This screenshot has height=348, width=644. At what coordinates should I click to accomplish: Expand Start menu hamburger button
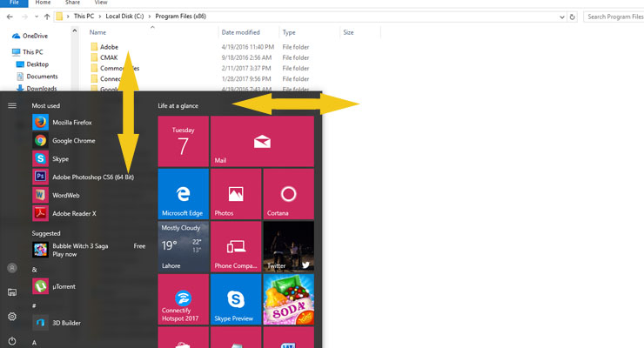tap(12, 105)
